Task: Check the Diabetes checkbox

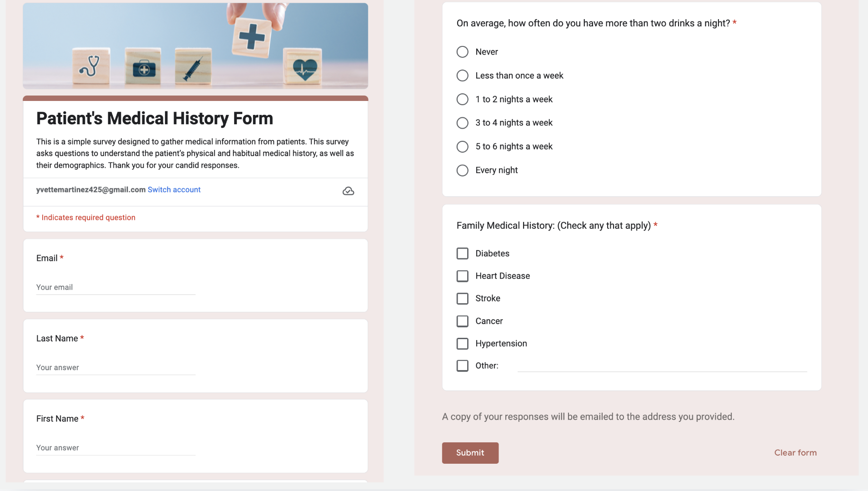Action: (462, 254)
